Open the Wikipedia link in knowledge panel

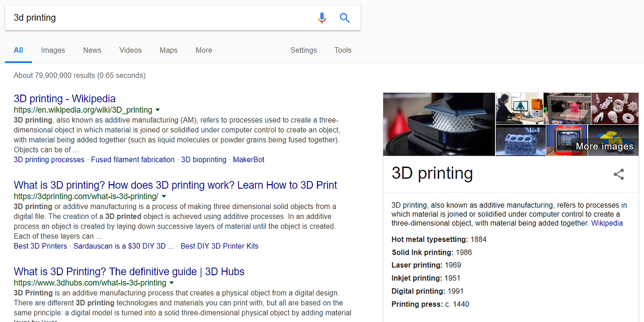pyautogui.click(x=607, y=223)
